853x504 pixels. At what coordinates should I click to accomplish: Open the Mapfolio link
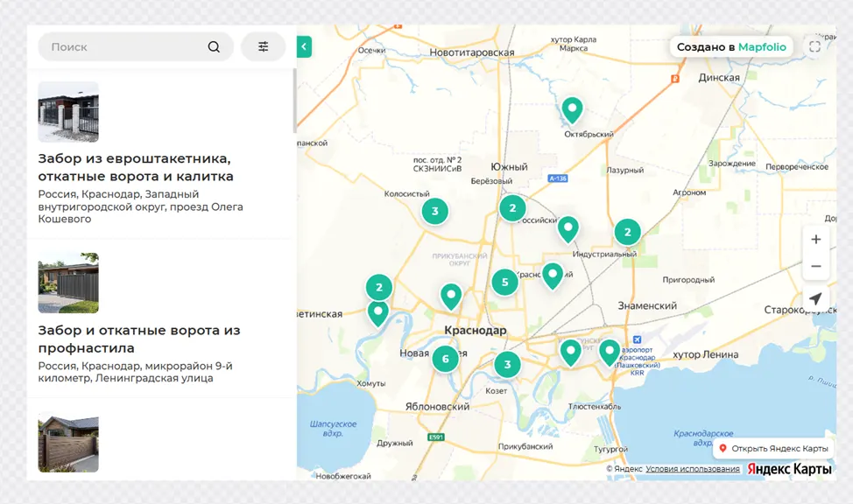tap(762, 46)
